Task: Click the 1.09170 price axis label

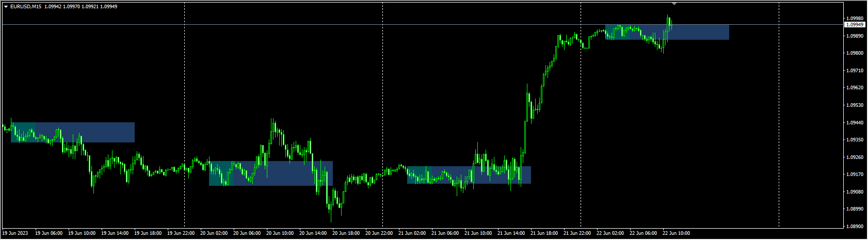Action: click(x=855, y=174)
